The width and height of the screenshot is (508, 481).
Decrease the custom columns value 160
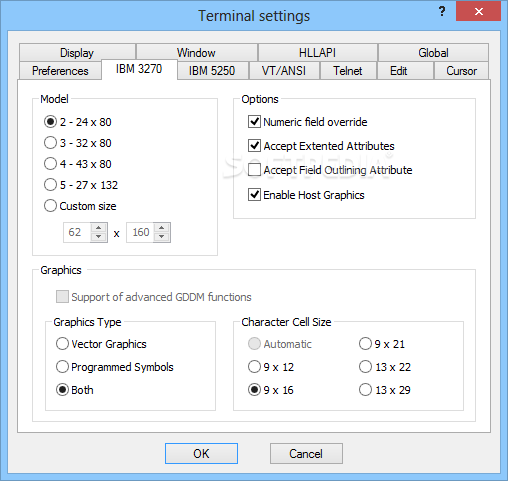coord(162,237)
